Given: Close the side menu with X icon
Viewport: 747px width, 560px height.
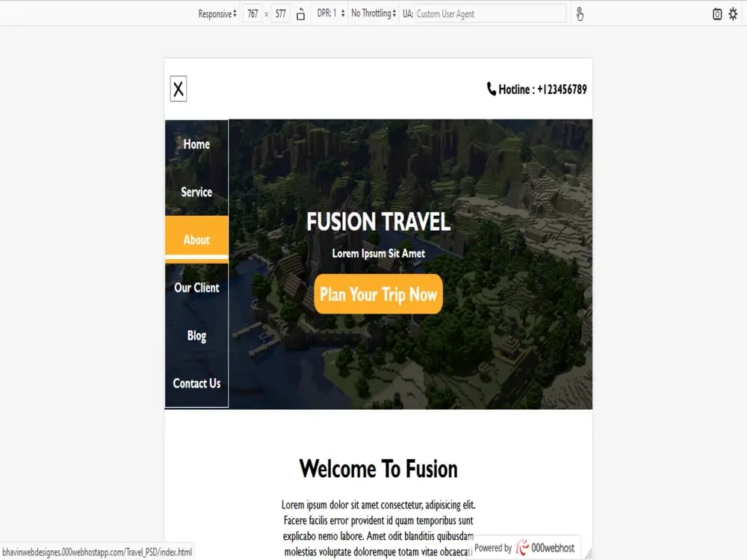Looking at the screenshot, I should click(179, 89).
